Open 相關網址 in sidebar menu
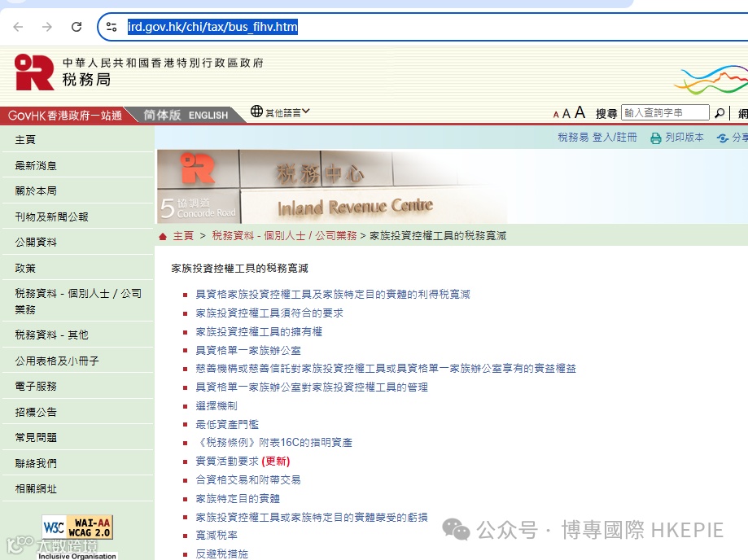The height and width of the screenshot is (560, 748). (x=36, y=488)
